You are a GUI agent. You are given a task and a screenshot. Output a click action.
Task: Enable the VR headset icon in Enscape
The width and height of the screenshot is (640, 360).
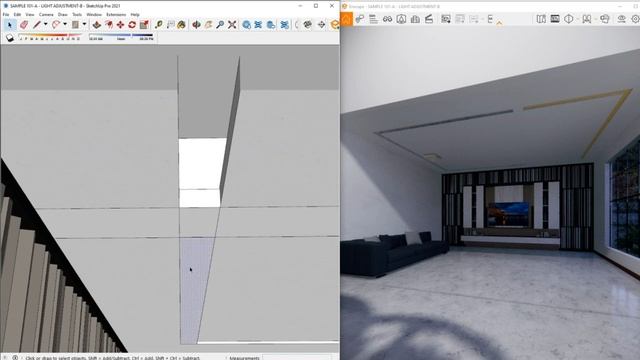[604, 19]
